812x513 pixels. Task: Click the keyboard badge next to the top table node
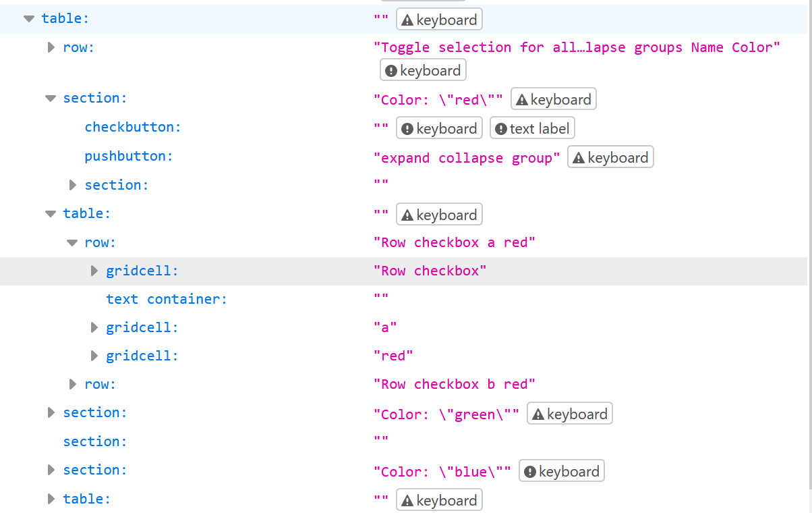439,19
